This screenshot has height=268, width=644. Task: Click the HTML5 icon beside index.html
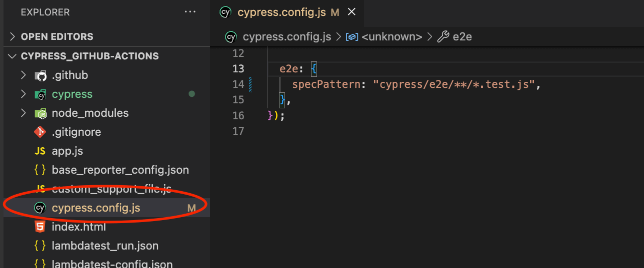[40, 227]
